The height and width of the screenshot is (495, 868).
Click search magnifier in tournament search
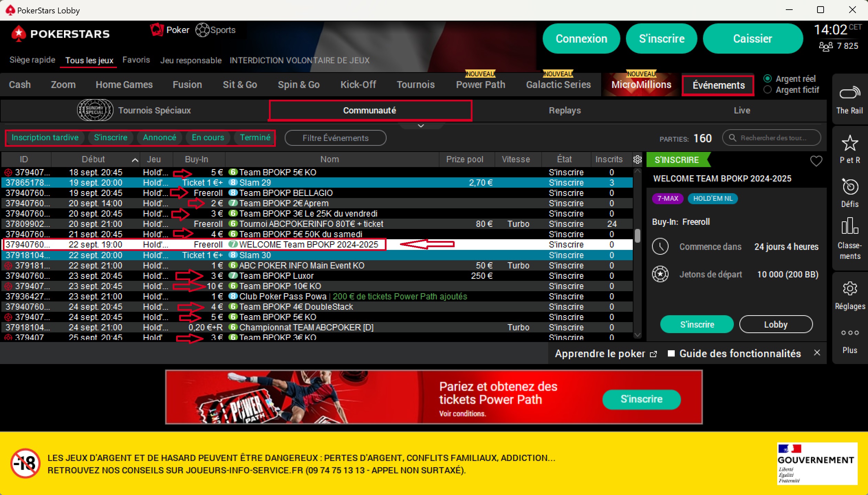tap(733, 138)
